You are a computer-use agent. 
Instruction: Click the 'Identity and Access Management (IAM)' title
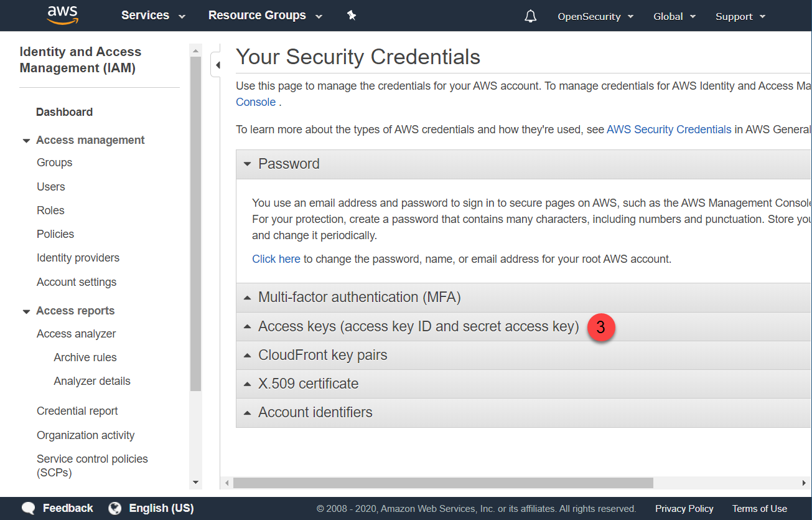coord(80,60)
